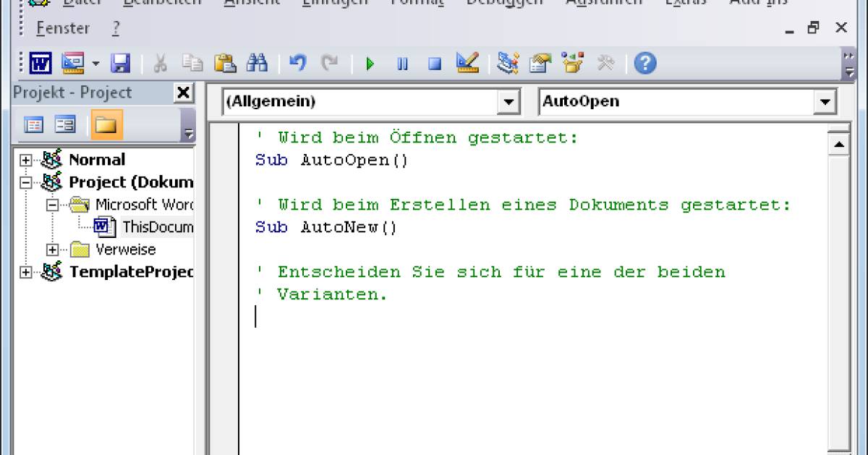Screen dimensions: 868x455
Task: Click the Reset stop icon
Action: [434, 64]
